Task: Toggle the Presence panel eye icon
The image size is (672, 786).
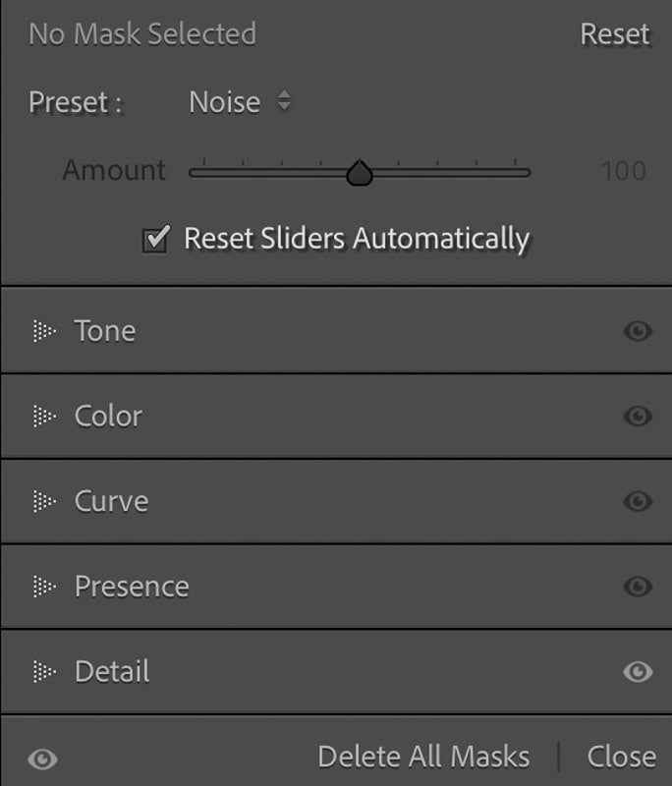Action: point(638,587)
